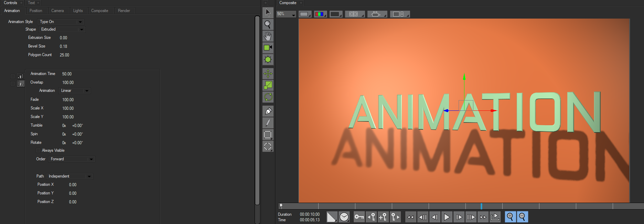Image resolution: width=644 pixels, height=224 pixels.
Task: Open the Animation Style dropdown
Action: 61,22
